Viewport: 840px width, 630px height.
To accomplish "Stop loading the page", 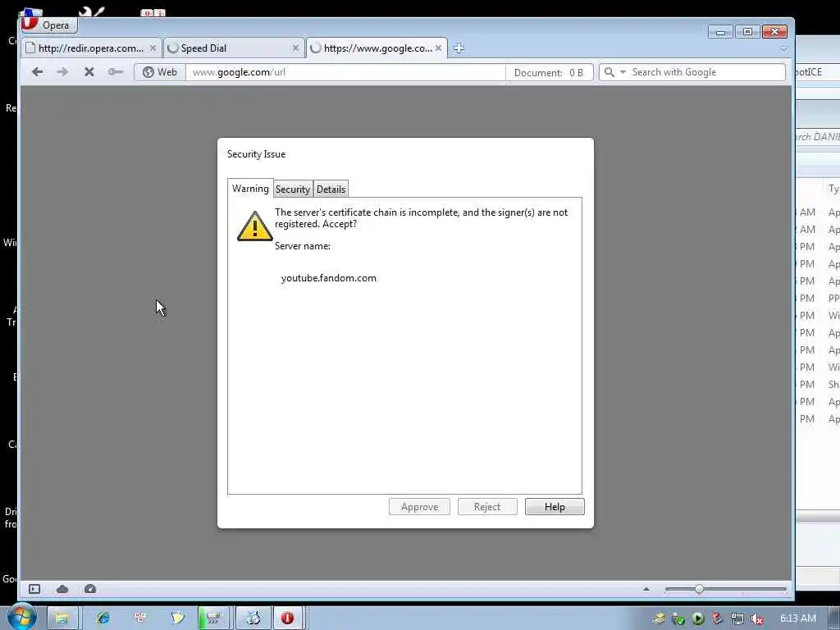I will pyautogui.click(x=89, y=72).
